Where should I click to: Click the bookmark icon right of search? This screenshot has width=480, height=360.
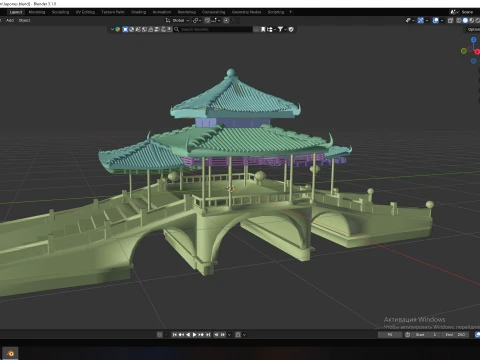click(263, 29)
